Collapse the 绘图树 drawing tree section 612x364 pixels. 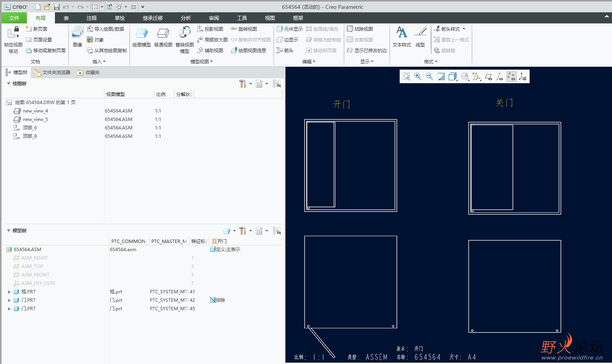(x=8, y=83)
